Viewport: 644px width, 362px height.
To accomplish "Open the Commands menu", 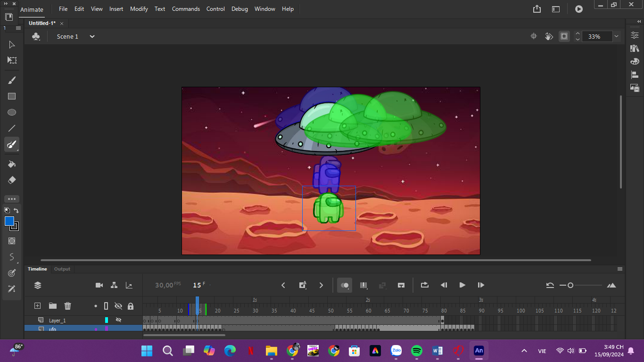I will (186, 9).
